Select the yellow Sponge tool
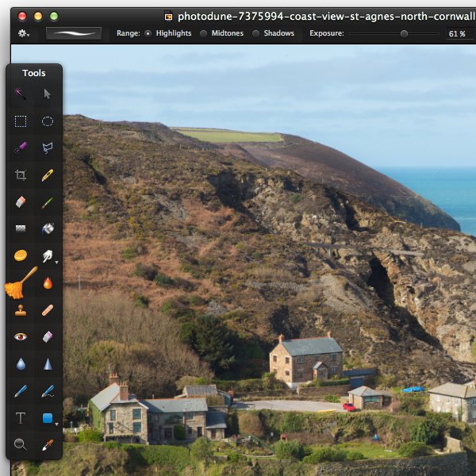Image resolution: width=476 pixels, height=476 pixels. 21,255
